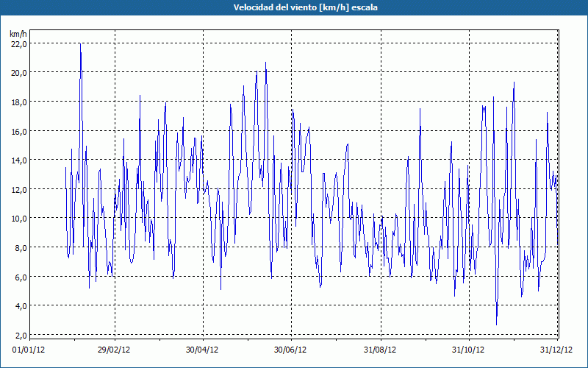Viewport: 588px width, 368px height.
Task: Click the 22 km/h wind peak in January
Action: pos(80,44)
